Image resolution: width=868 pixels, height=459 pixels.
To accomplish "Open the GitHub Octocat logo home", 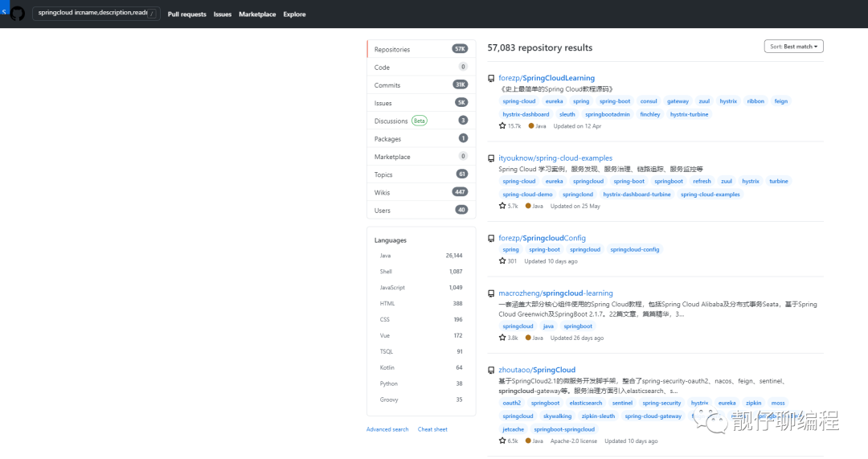I will (18, 14).
